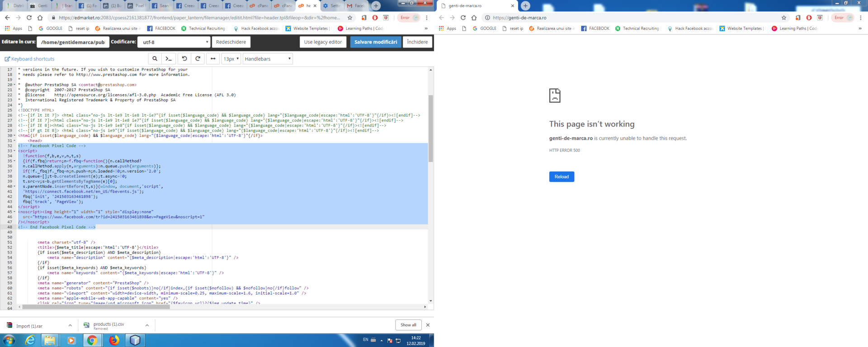Click Salvare modificări to save changes
The height and width of the screenshot is (347, 868).
coord(376,42)
